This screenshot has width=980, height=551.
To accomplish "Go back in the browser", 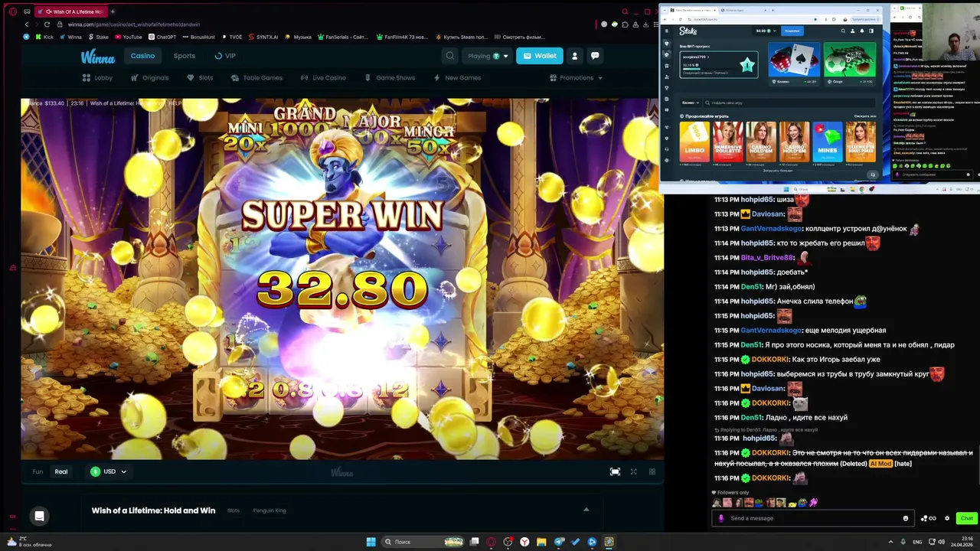I will pos(27,24).
